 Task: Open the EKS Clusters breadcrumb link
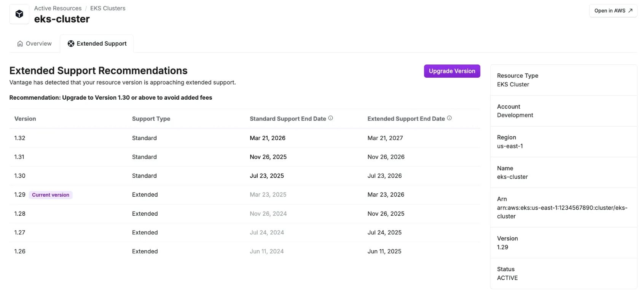[x=108, y=8]
